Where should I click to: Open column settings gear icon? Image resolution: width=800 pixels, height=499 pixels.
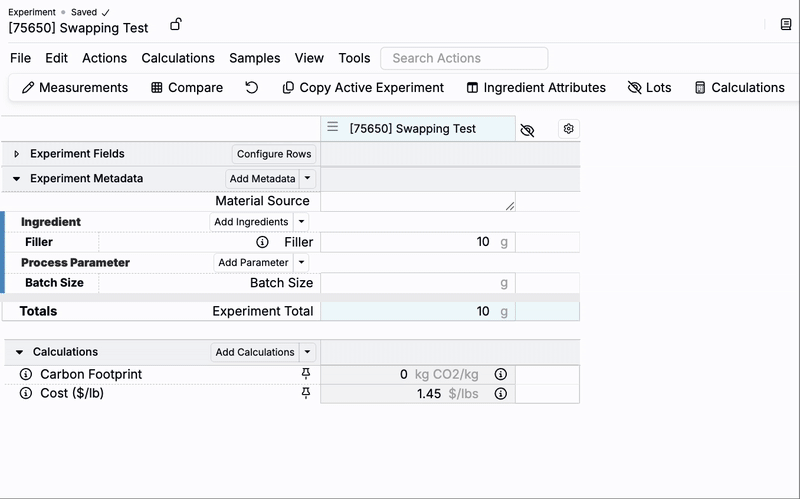click(x=568, y=129)
